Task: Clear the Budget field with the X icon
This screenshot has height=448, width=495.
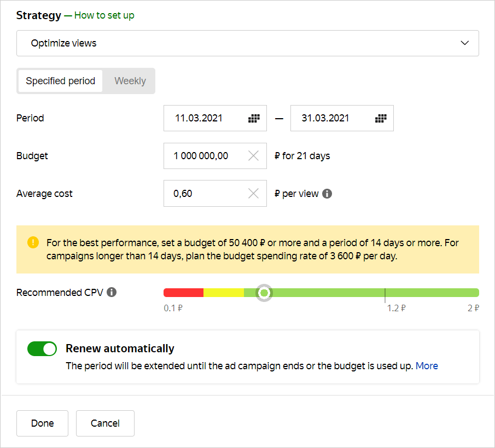Action: [254, 156]
